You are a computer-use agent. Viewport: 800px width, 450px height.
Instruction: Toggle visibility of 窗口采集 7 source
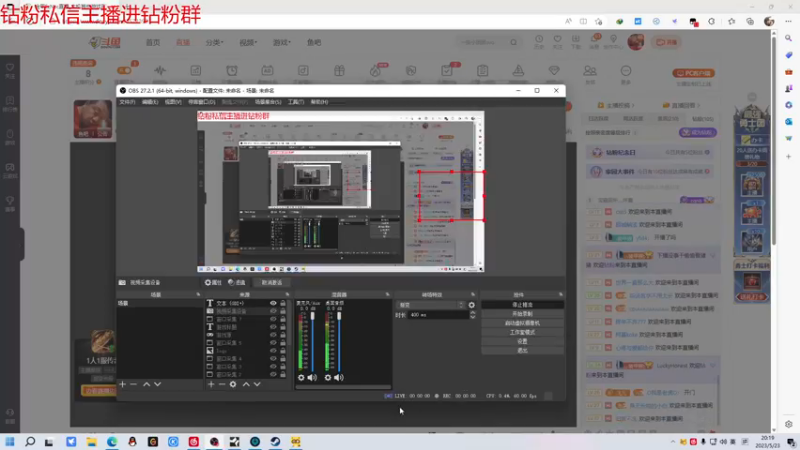pos(273,319)
